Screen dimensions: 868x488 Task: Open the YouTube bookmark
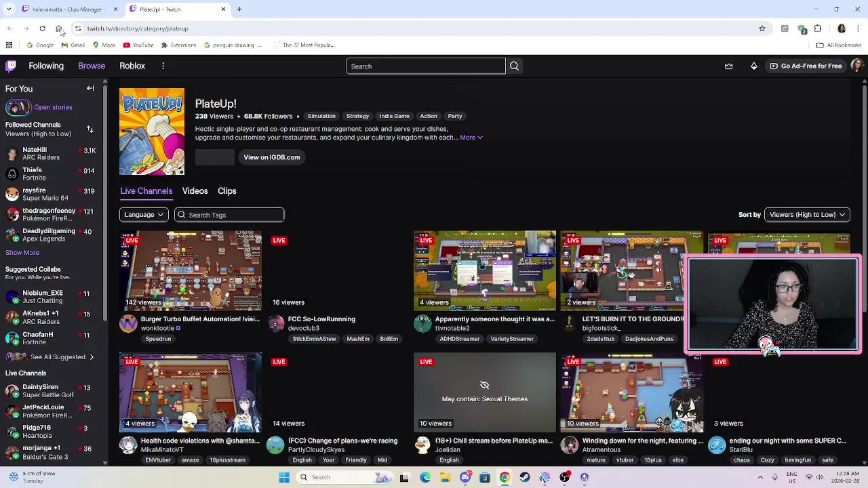(138, 45)
